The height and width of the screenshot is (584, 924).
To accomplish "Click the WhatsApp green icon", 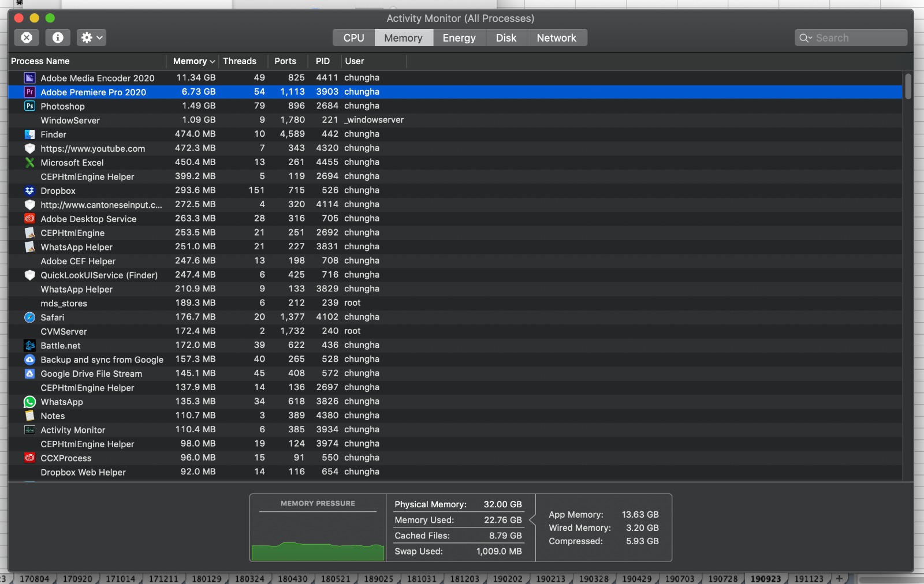I will coord(30,402).
